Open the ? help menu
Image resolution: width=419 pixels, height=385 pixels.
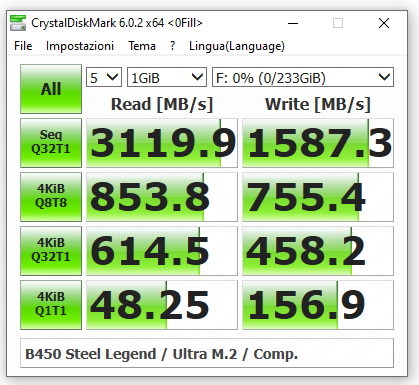[x=172, y=46]
